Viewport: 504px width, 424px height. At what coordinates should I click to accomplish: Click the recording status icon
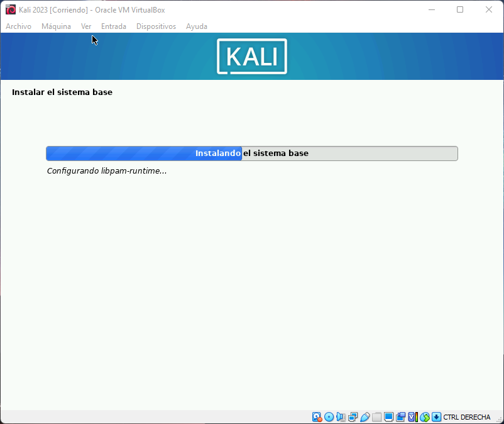(400, 417)
